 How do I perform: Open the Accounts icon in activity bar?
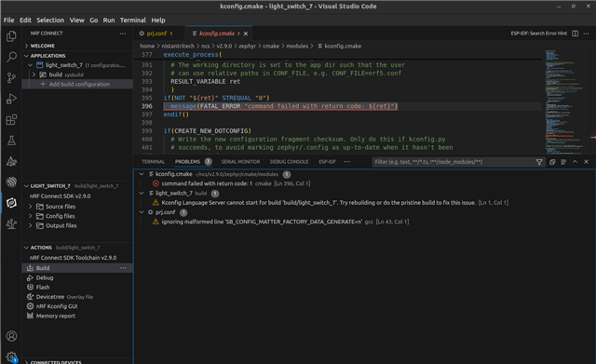[11, 336]
